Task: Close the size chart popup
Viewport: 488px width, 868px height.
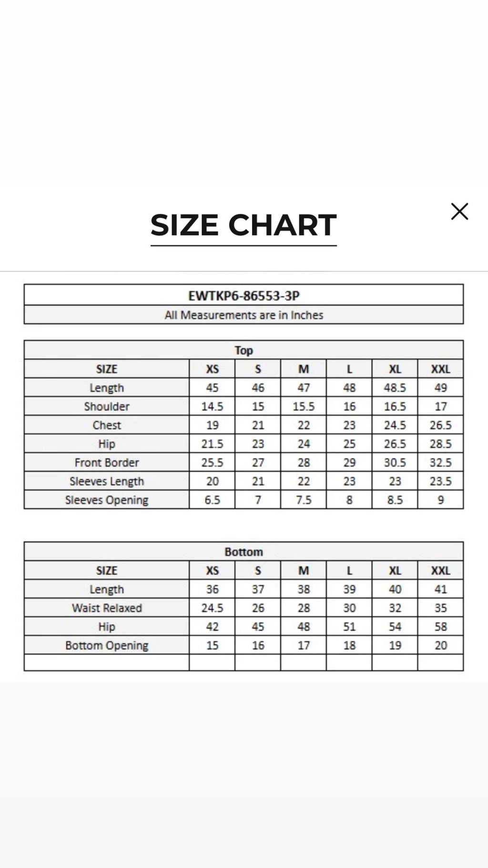Action: pyautogui.click(x=459, y=211)
